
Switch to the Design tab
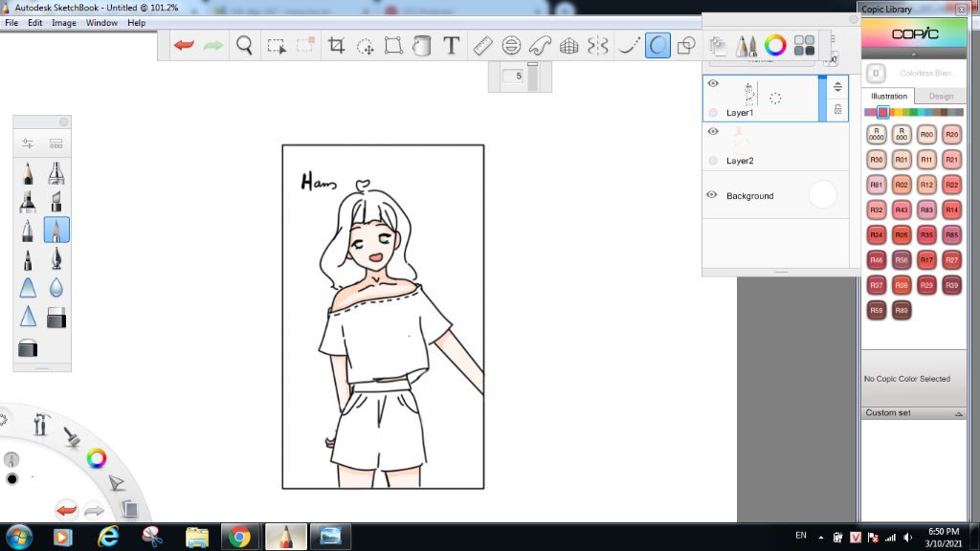point(941,97)
